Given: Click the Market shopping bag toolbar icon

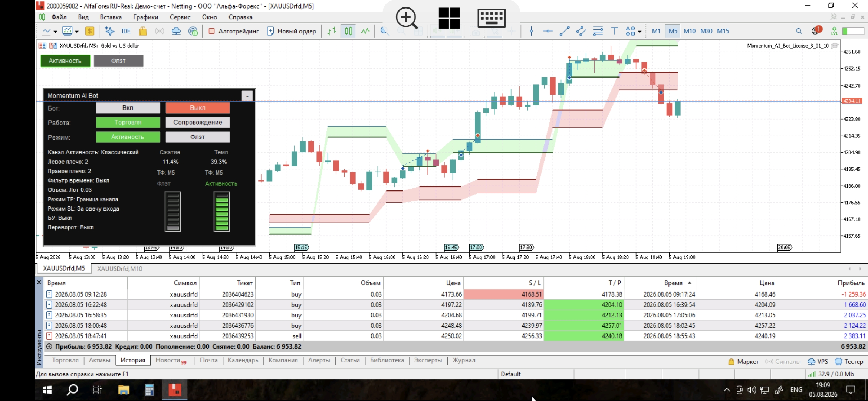Looking at the screenshot, I should (143, 31).
